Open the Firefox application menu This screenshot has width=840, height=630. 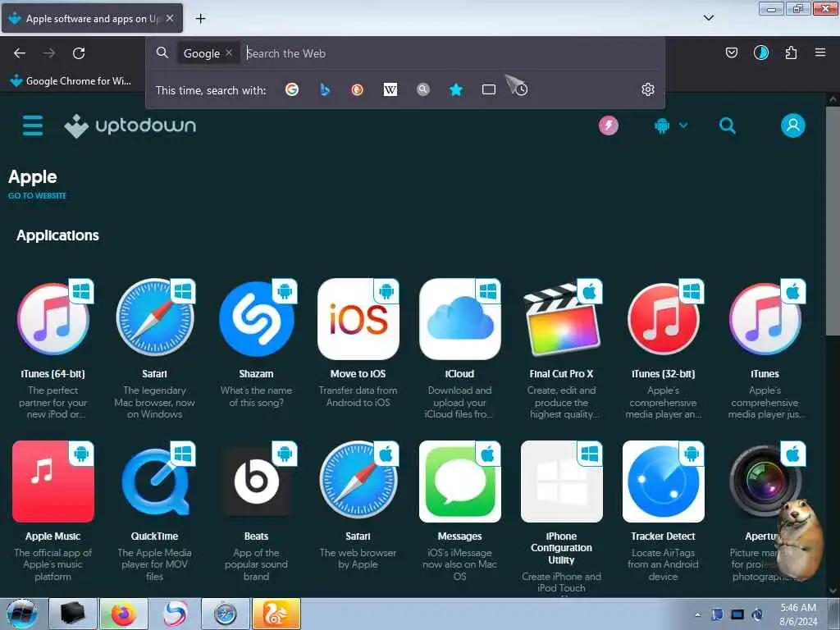[x=820, y=52]
